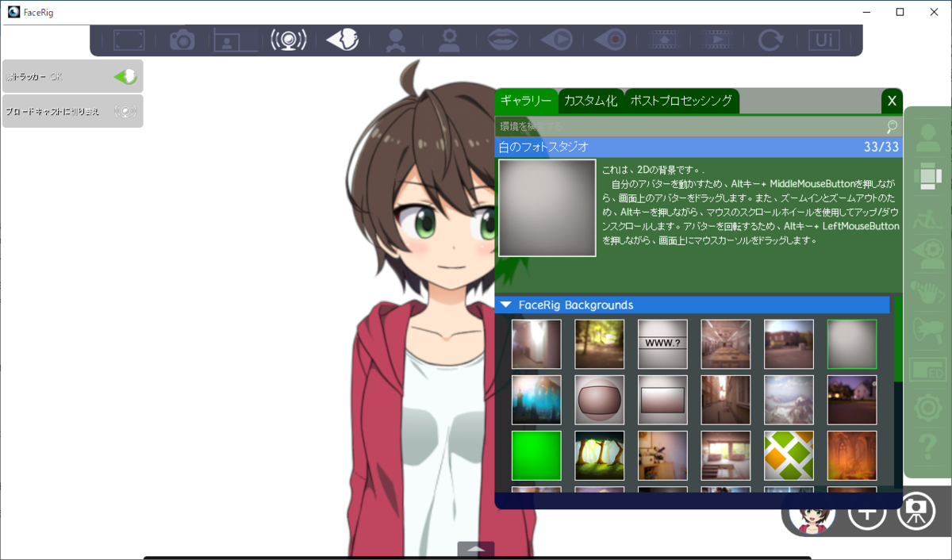Toggle the 顔トラッカー OK status button
Viewport: 952px width, 560px height.
coord(72,76)
